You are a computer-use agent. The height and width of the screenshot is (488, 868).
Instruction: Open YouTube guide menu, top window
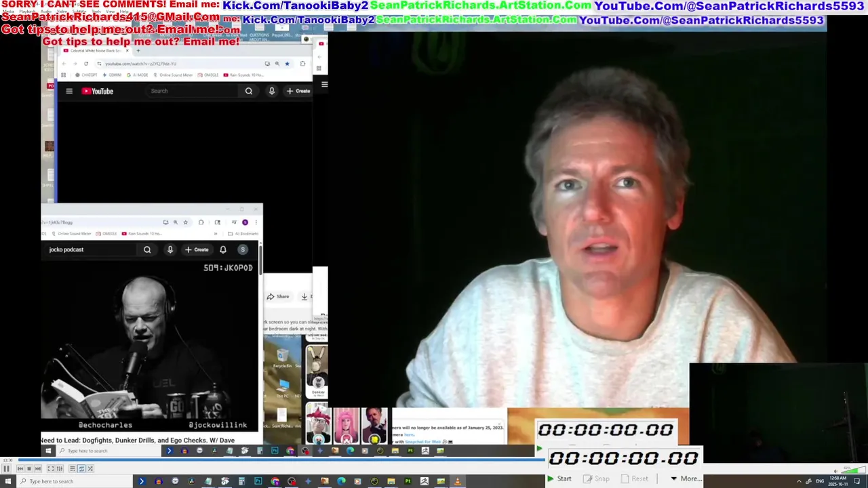[x=69, y=91]
